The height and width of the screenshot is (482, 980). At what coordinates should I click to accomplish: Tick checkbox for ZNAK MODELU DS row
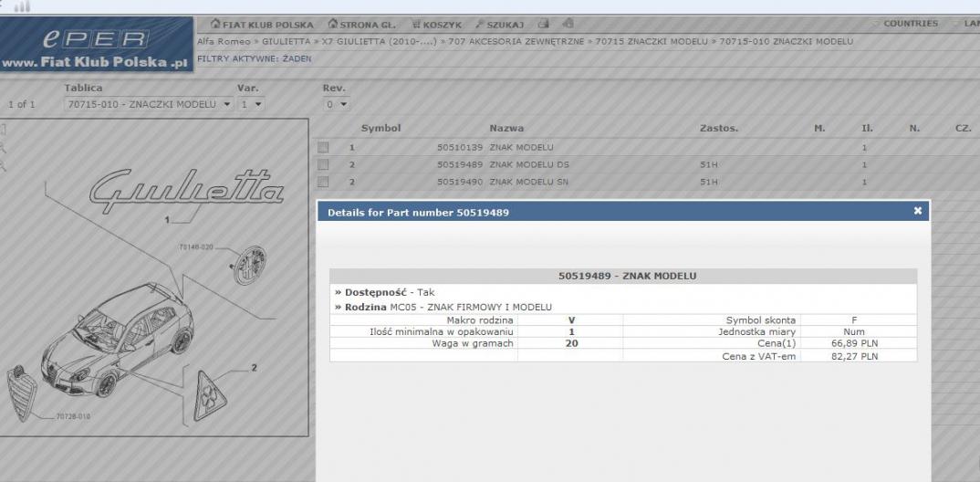pyautogui.click(x=322, y=164)
